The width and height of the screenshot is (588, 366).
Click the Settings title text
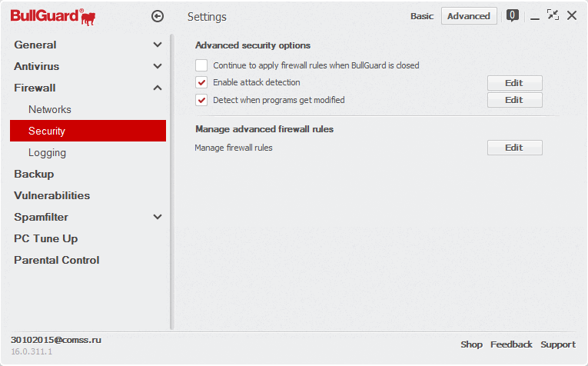coord(207,17)
